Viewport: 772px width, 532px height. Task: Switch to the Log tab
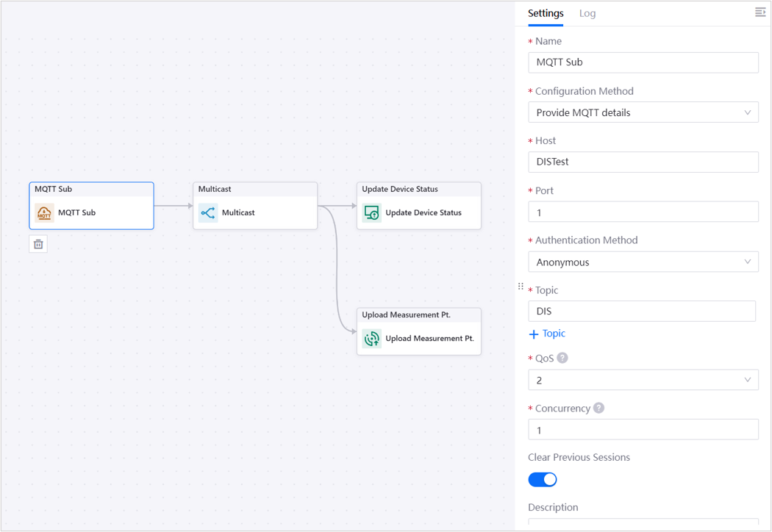pyautogui.click(x=587, y=13)
